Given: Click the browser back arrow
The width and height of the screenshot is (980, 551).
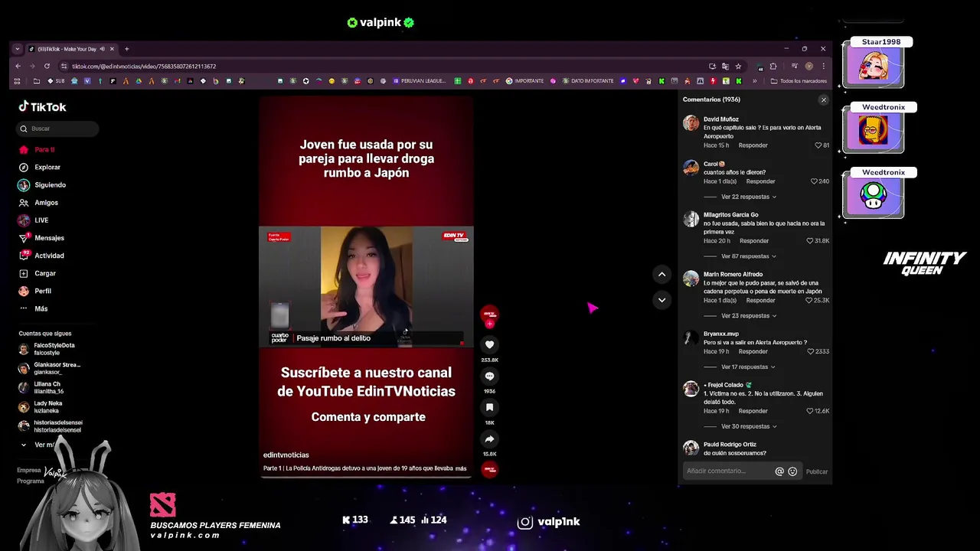Looking at the screenshot, I should point(18,66).
